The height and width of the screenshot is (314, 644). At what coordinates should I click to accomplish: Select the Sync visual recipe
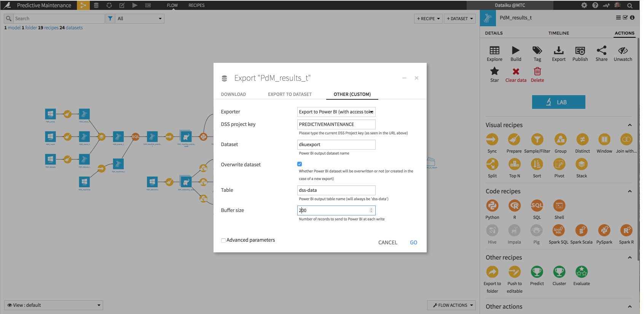(x=492, y=140)
